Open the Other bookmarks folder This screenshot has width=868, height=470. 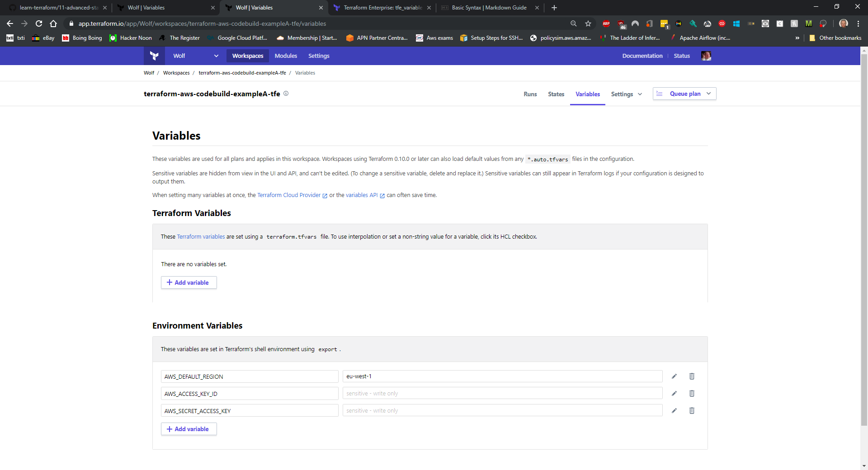835,38
